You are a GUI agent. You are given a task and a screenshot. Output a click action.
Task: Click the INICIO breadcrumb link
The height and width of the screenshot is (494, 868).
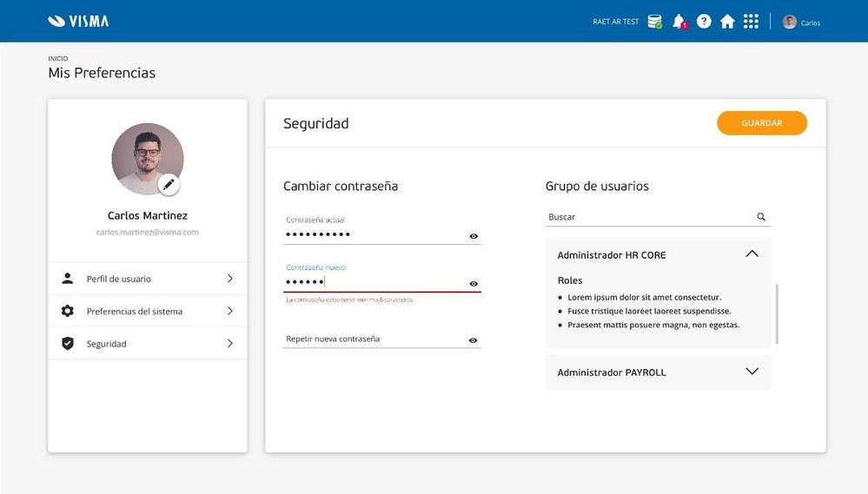pos(58,58)
